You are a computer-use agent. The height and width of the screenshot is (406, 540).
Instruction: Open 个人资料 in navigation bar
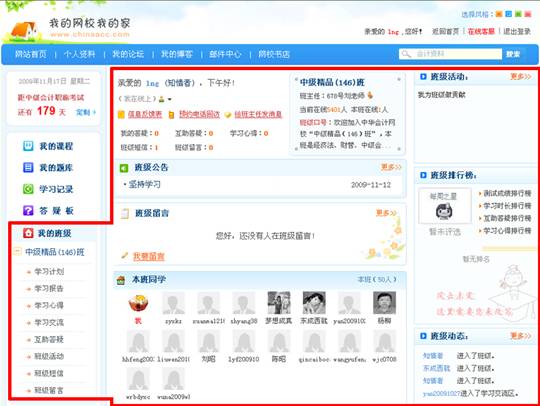[x=79, y=54]
